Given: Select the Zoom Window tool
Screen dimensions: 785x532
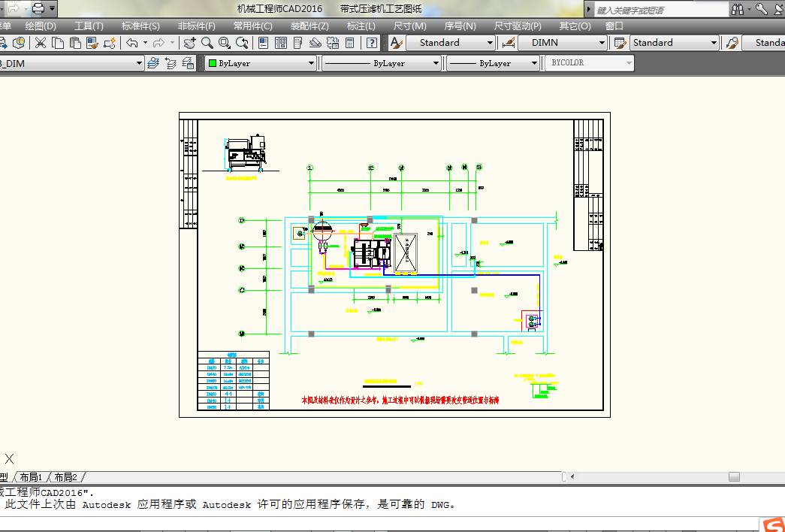Looking at the screenshot, I should click(225, 43).
